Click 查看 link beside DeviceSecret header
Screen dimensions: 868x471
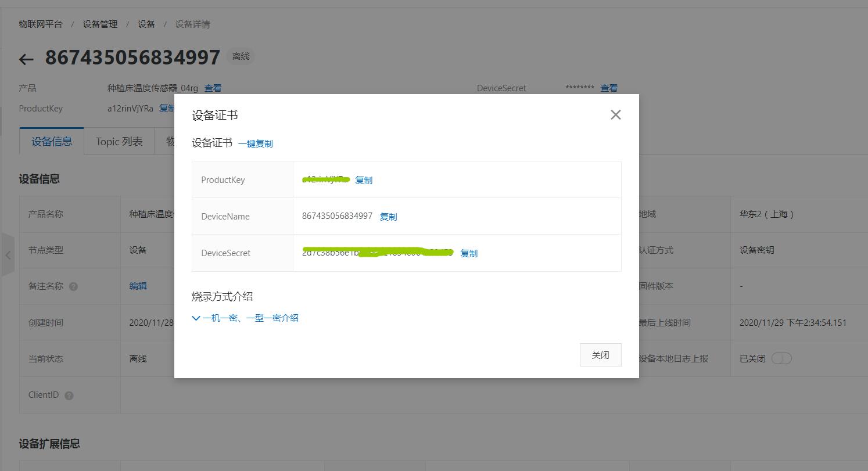[609, 88]
